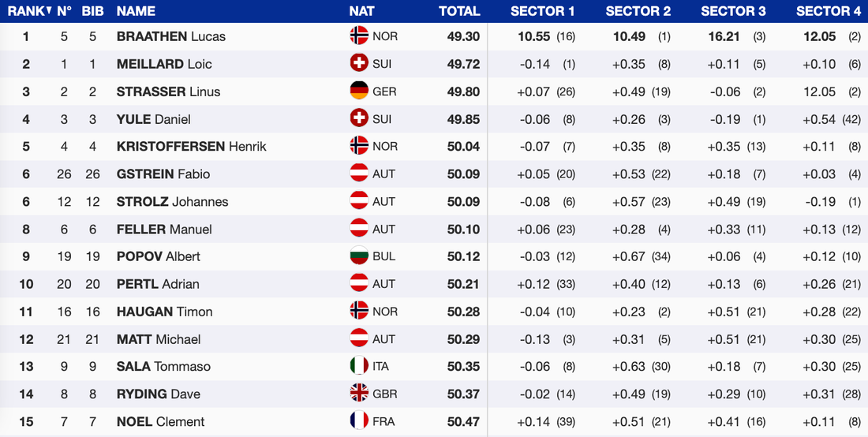This screenshot has width=868, height=437.
Task: Click Swiss flag icon in Meillard Loic row
Action: [x=359, y=64]
